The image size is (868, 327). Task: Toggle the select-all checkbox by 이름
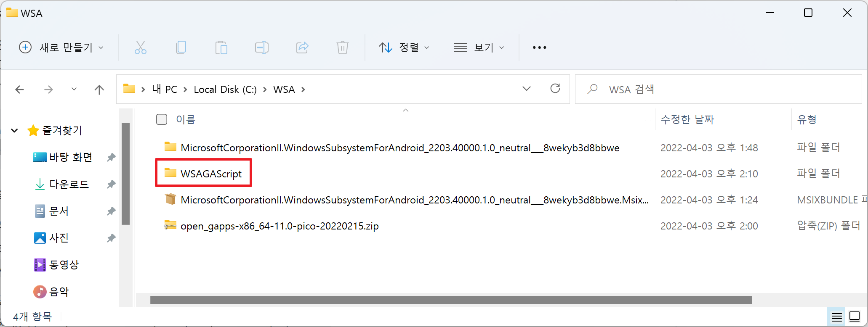pyautogui.click(x=162, y=119)
